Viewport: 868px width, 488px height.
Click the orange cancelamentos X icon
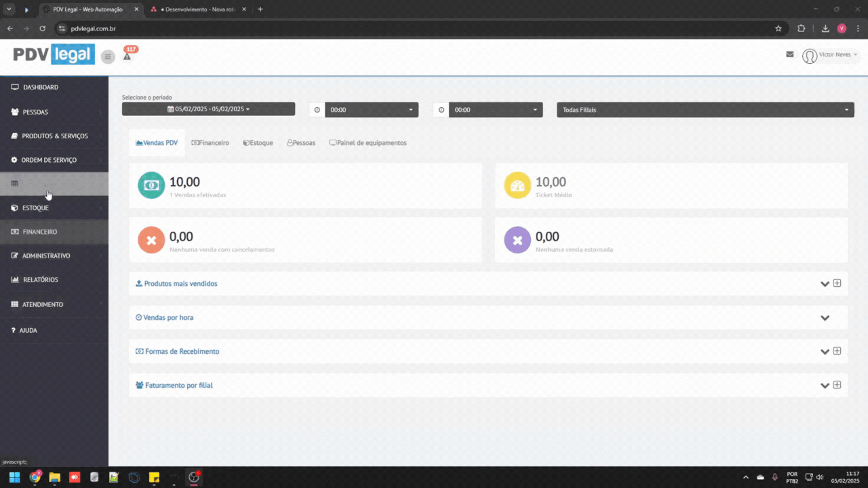[x=151, y=240]
